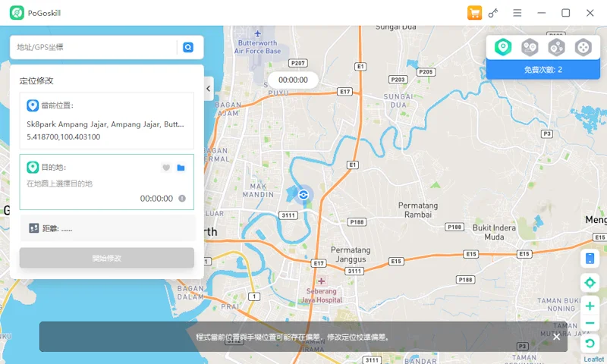This screenshot has width=607, height=364.
Task: Click the destination countdown 00:00:00 text
Action: (156, 199)
